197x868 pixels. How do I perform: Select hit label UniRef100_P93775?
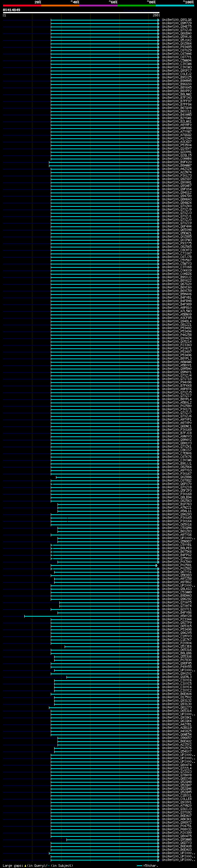click(x=177, y=243)
